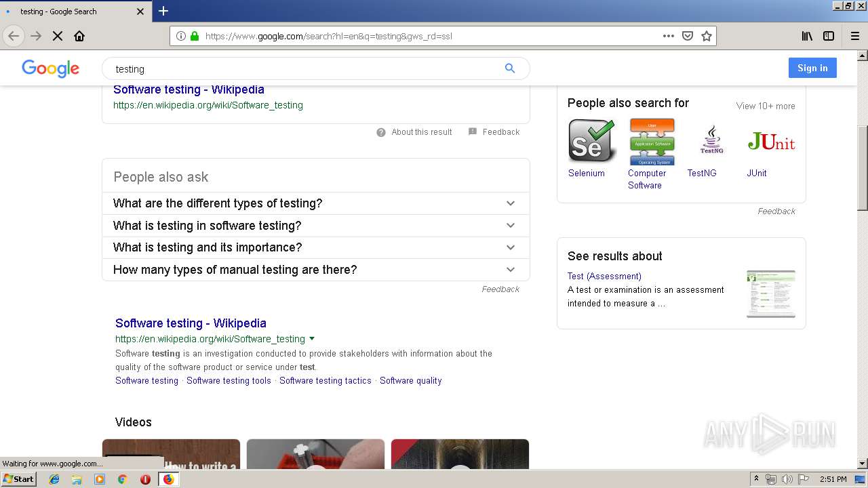Click 'Software testing' sitelink below snippet
Viewport: 868px width, 488px height.
(x=146, y=381)
